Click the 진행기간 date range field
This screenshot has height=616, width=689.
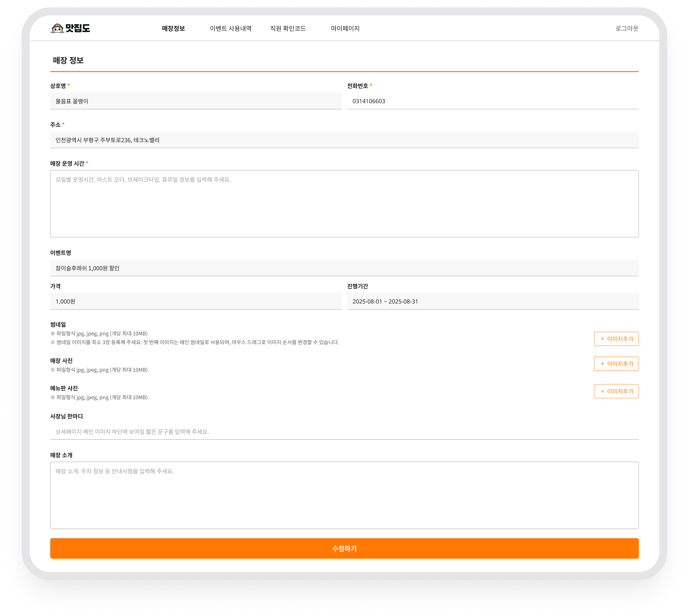point(493,301)
